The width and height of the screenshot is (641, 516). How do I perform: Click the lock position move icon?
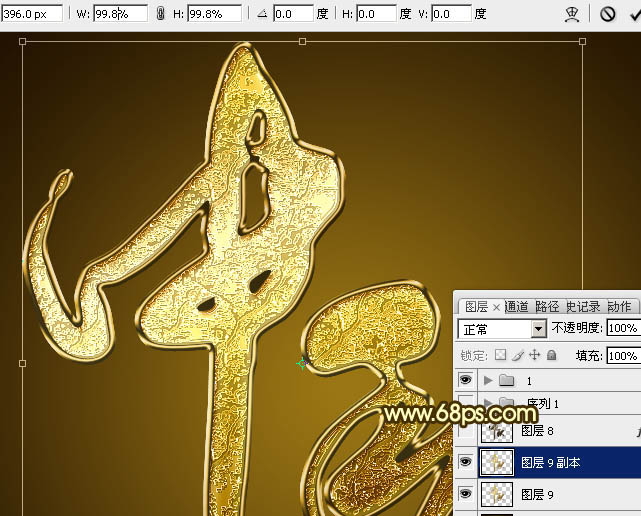tap(534, 354)
